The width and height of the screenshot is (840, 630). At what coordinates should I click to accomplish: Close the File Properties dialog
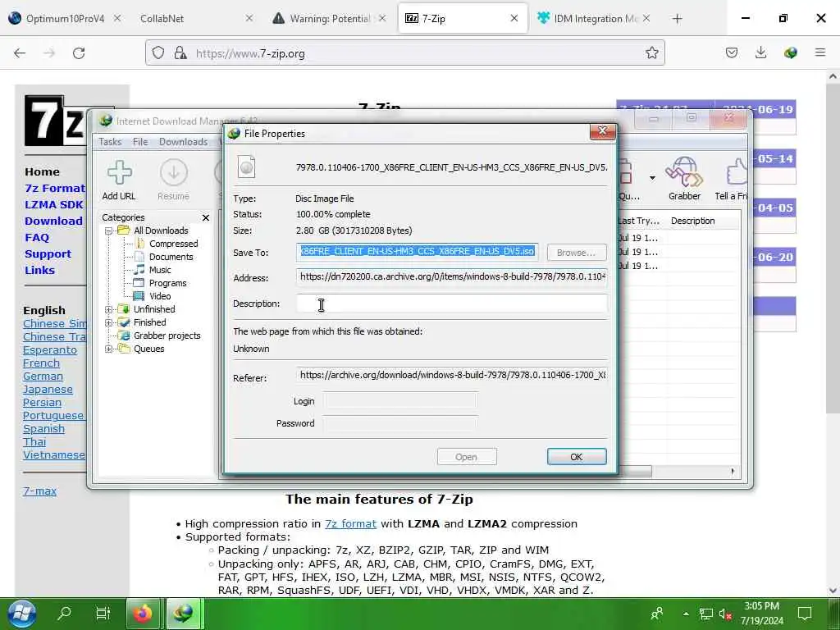point(603,131)
